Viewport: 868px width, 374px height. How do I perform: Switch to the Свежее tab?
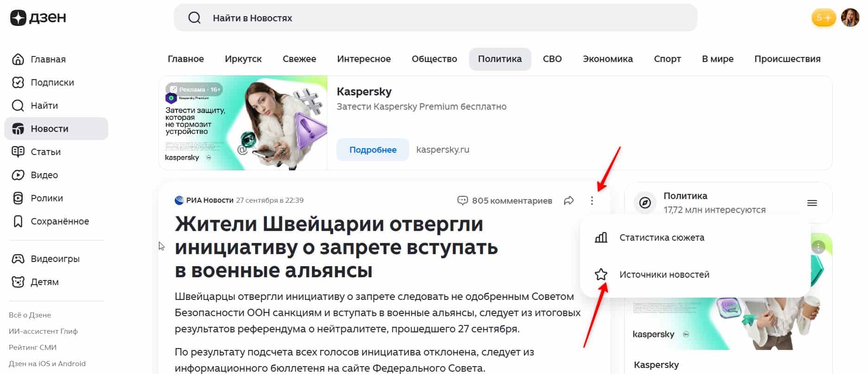pyautogui.click(x=299, y=59)
